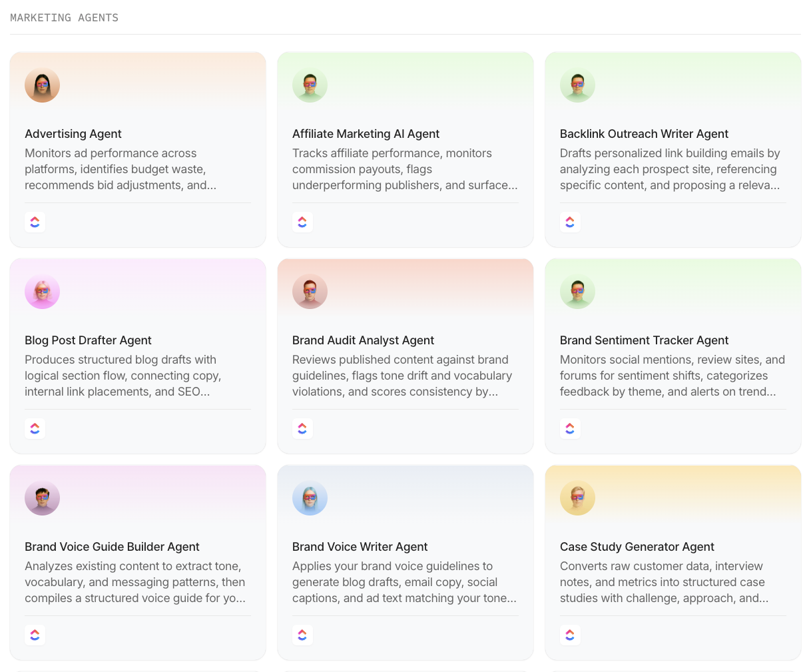This screenshot has height=672, width=811.
Task: Open the Advertising Agent card
Action: pos(137,149)
